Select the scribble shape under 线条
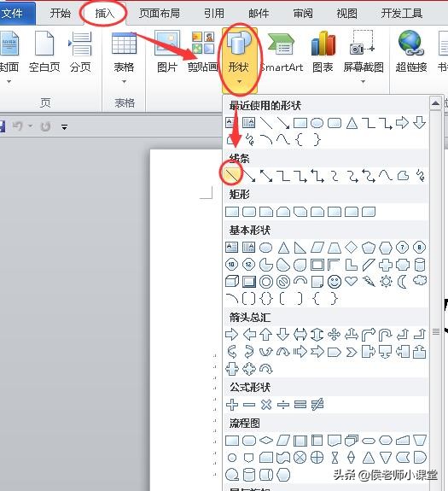The image size is (448, 491). [420, 176]
